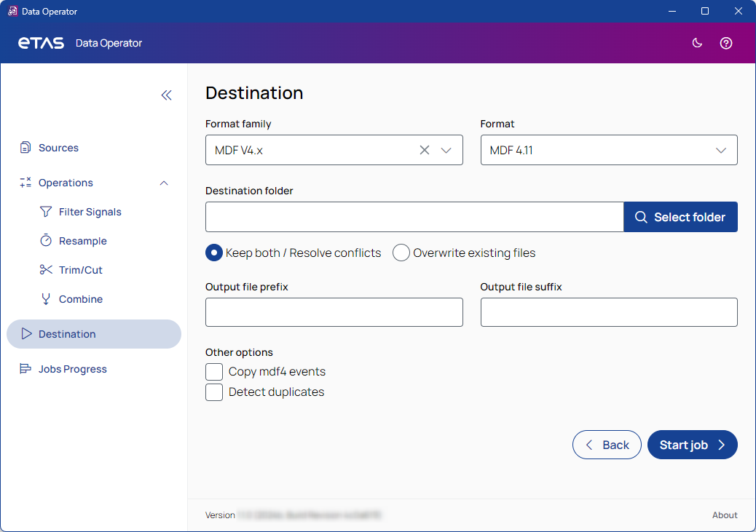The image size is (756, 532).
Task: Click the Combine merge icon
Action: [46, 299]
